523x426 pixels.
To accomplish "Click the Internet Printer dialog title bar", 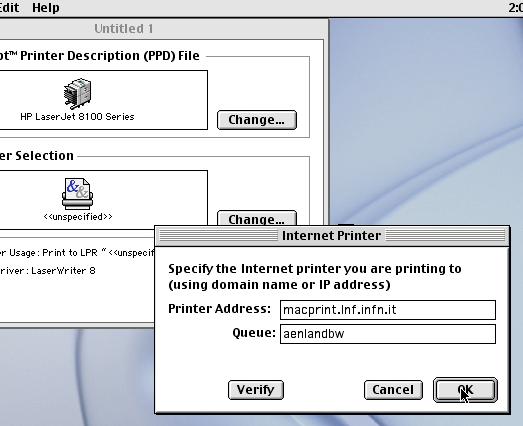I will [x=332, y=236].
